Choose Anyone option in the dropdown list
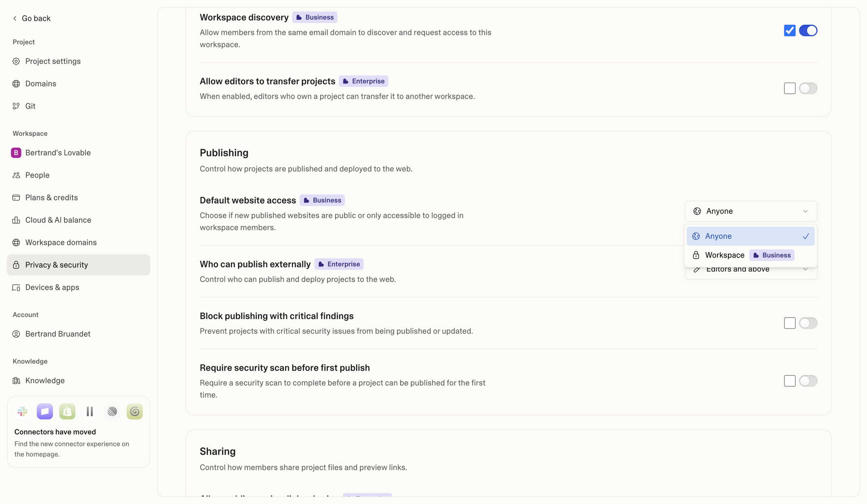The image size is (867, 504). (750, 236)
